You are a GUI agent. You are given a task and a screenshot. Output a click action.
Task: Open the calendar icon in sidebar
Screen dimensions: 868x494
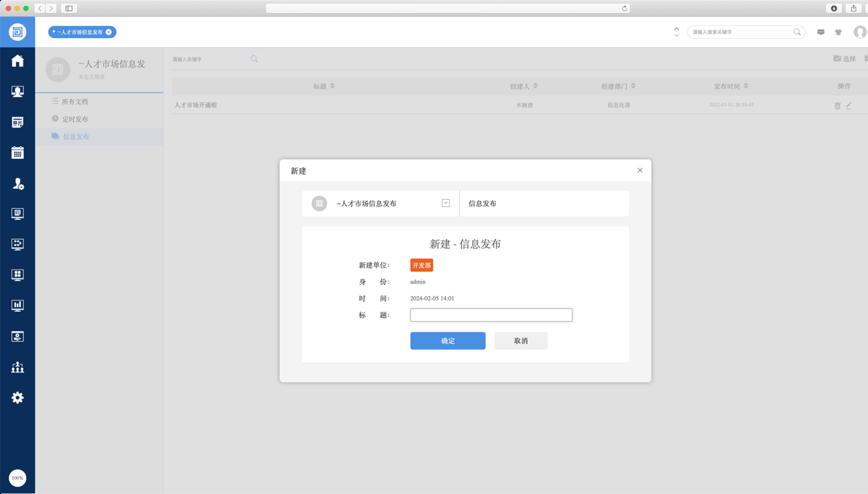(x=17, y=153)
